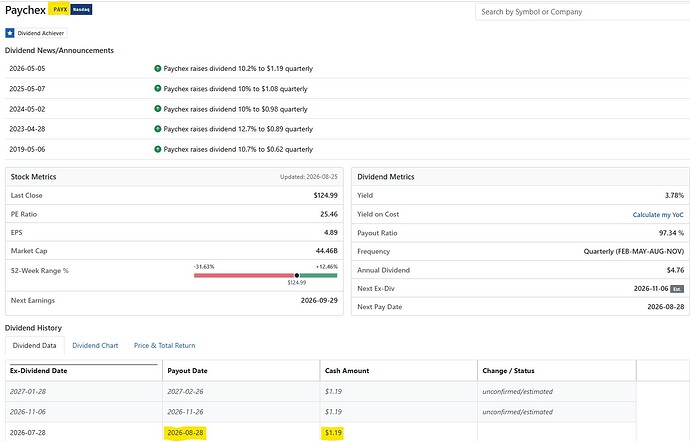
Task: Click the Stock Metrics panel heading
Action: click(33, 177)
